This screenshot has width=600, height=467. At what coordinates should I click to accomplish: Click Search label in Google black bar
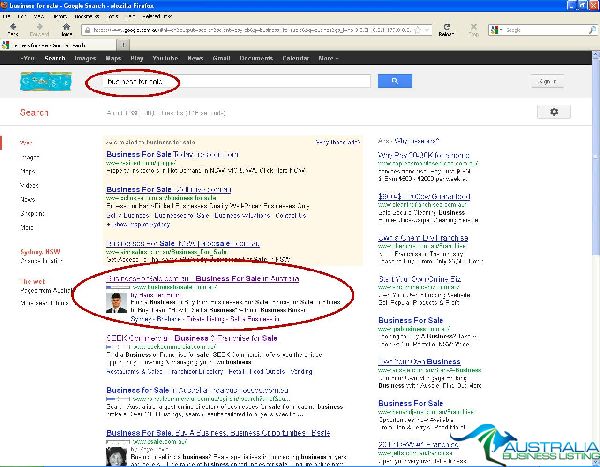pyautogui.click(x=55, y=58)
